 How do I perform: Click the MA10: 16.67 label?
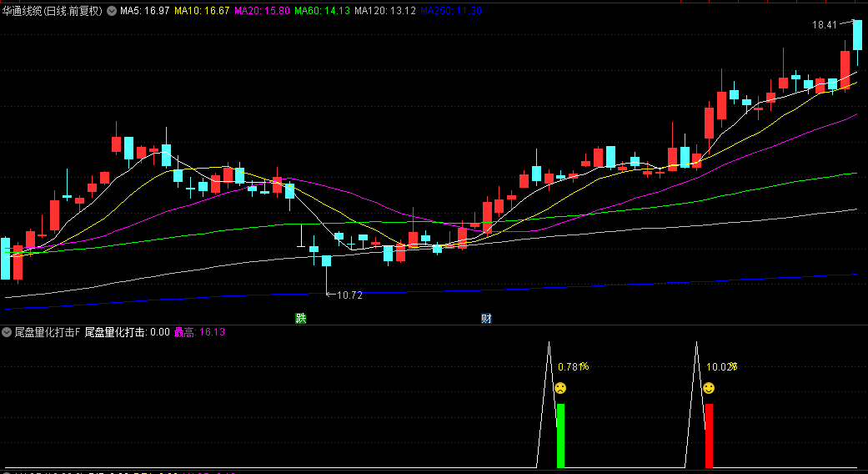click(x=202, y=11)
